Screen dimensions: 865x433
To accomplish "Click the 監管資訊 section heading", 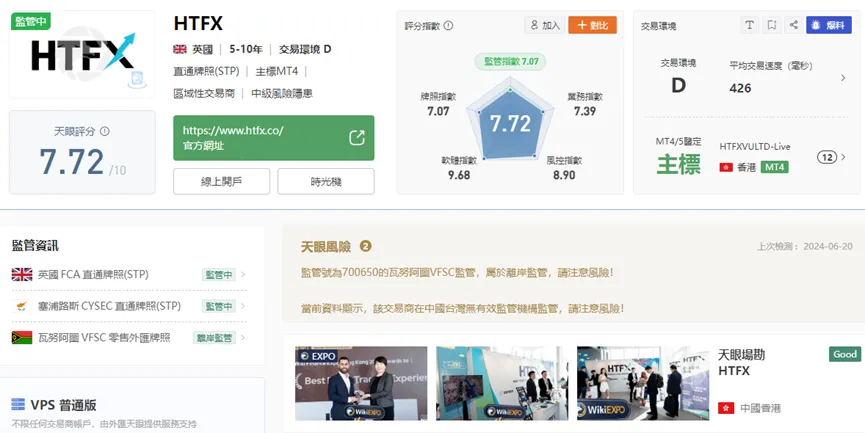I will pos(35,245).
